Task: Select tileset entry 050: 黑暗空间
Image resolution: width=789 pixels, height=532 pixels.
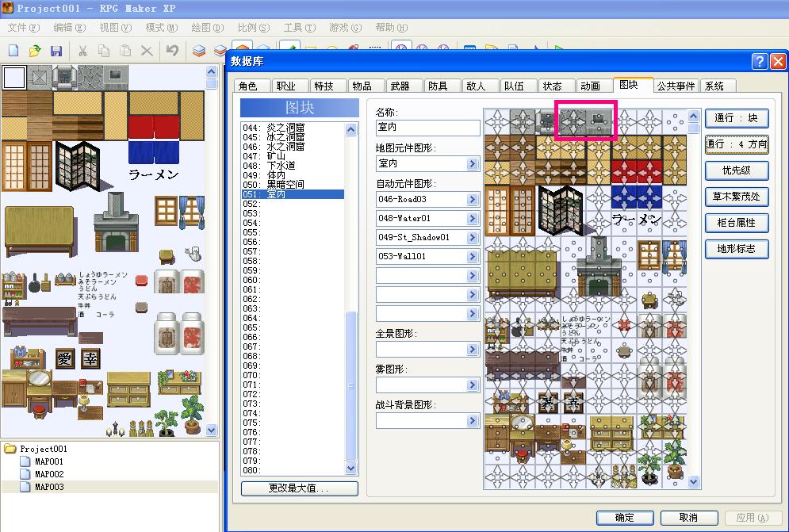Action: (x=293, y=185)
